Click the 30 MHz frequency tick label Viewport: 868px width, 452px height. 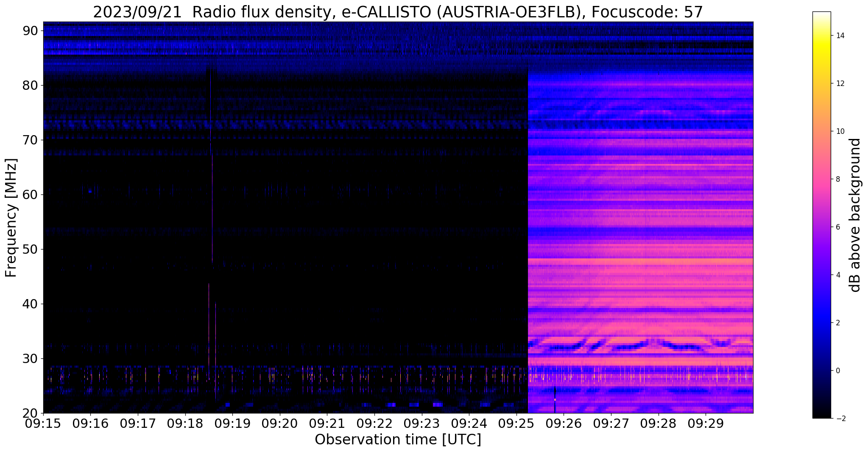point(31,358)
